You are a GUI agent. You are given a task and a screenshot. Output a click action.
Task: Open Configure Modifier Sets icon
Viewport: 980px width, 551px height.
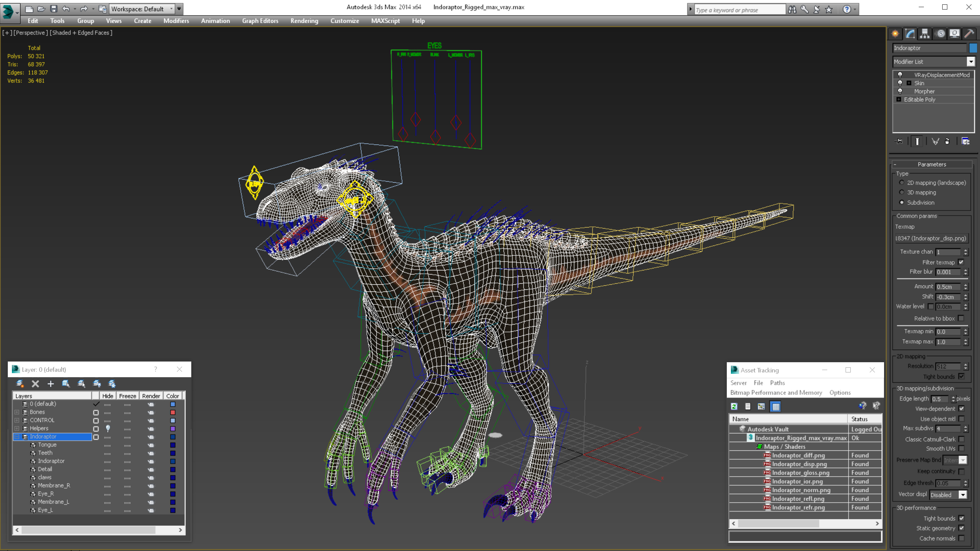966,141
